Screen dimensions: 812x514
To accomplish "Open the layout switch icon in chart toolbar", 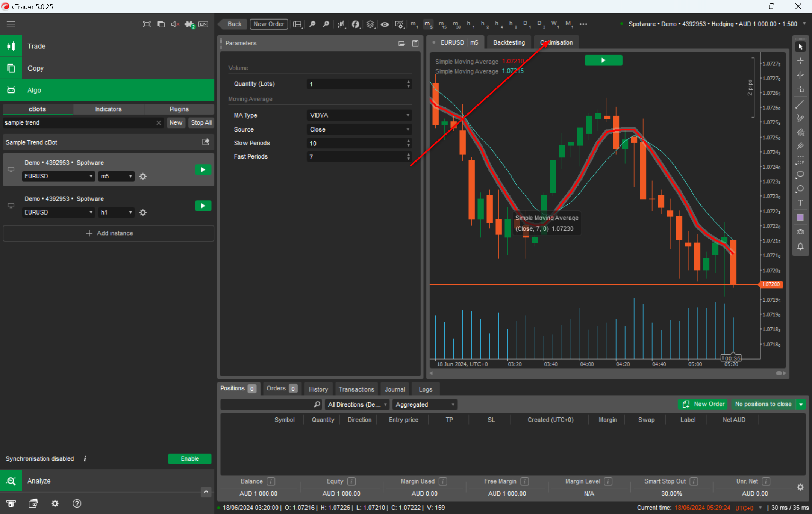I will (297, 24).
